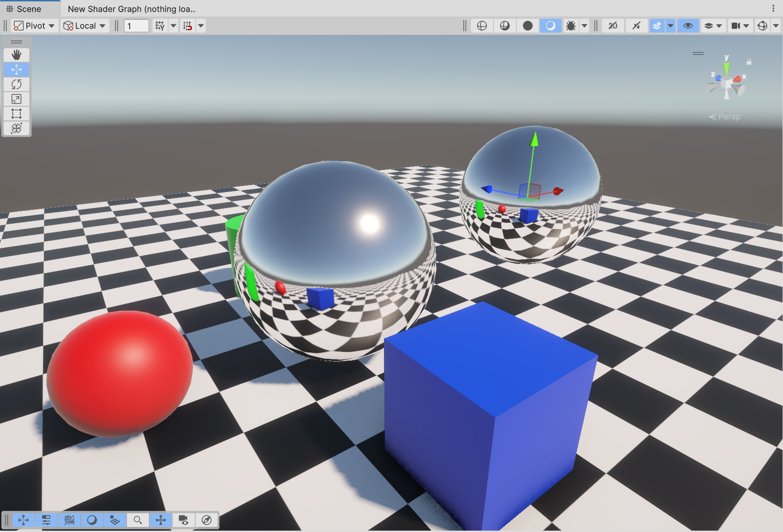Click the X axis cone on orientation gizmo

click(738, 79)
